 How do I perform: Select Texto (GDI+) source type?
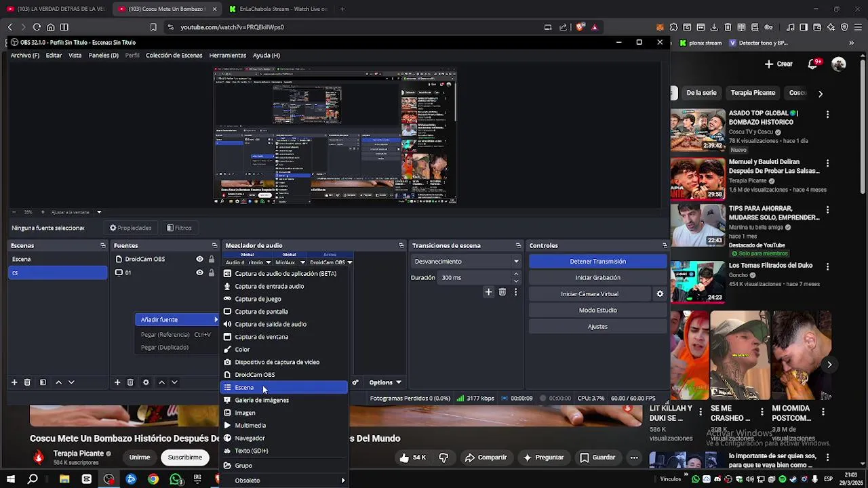(x=285, y=451)
